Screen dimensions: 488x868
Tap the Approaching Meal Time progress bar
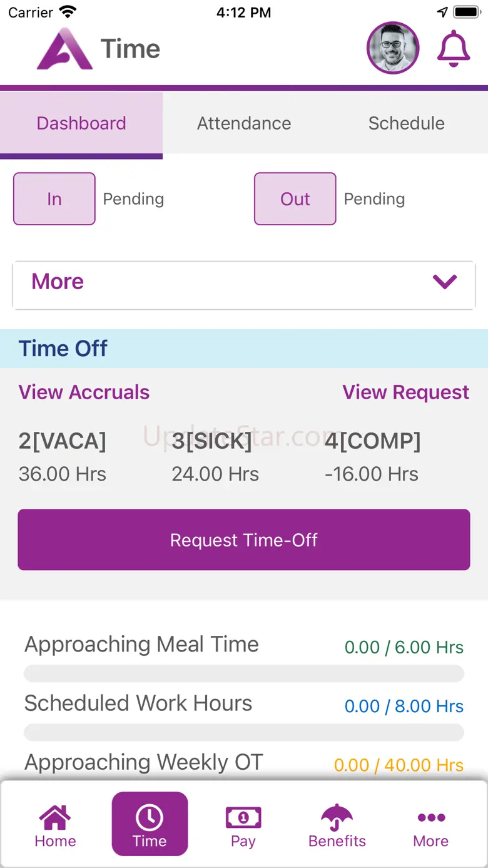tap(244, 673)
